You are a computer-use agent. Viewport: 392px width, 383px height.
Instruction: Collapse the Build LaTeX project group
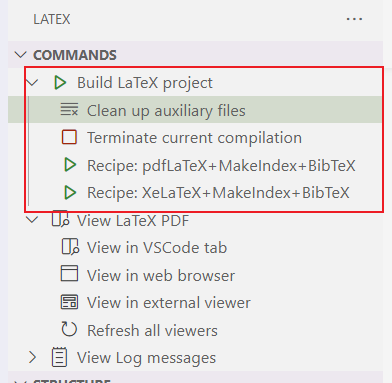[x=32, y=82]
